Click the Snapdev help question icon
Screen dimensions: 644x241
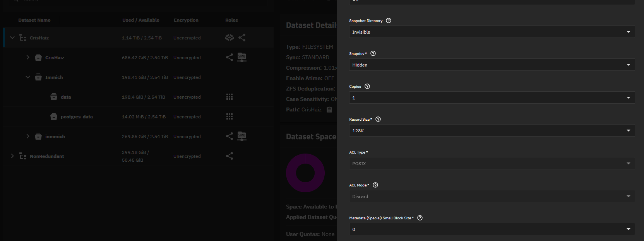pos(373,53)
